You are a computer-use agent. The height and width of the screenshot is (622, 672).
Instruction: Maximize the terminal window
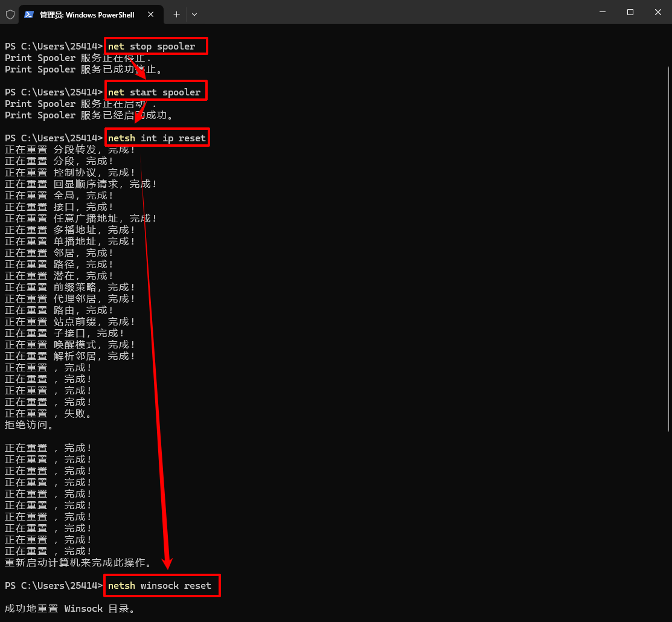(x=630, y=12)
